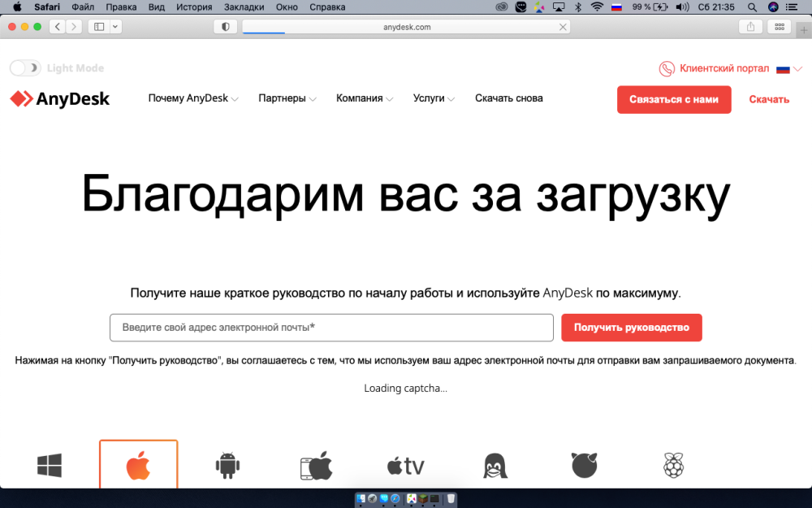Click the Связаться с нами button
This screenshot has width=812, height=508.
point(674,99)
